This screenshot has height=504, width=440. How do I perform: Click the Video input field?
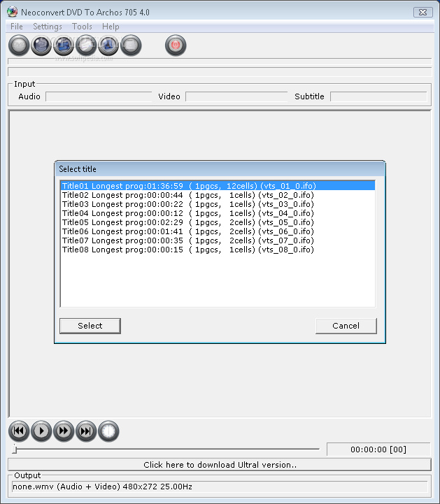pyautogui.click(x=236, y=96)
